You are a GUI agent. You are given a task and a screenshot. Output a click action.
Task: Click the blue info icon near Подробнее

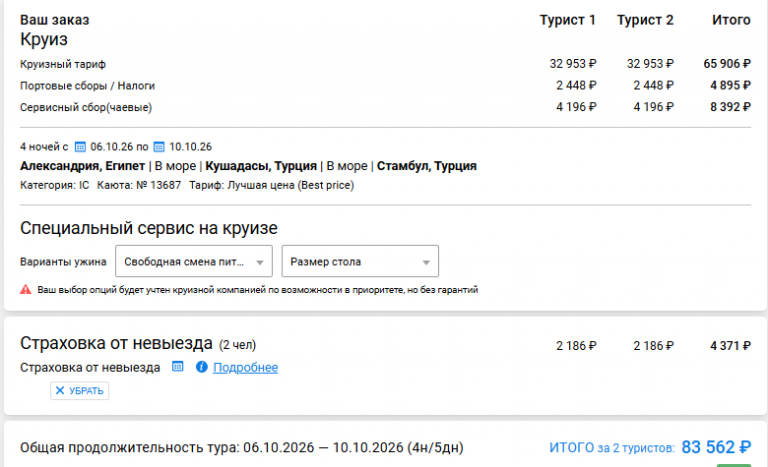(x=201, y=367)
